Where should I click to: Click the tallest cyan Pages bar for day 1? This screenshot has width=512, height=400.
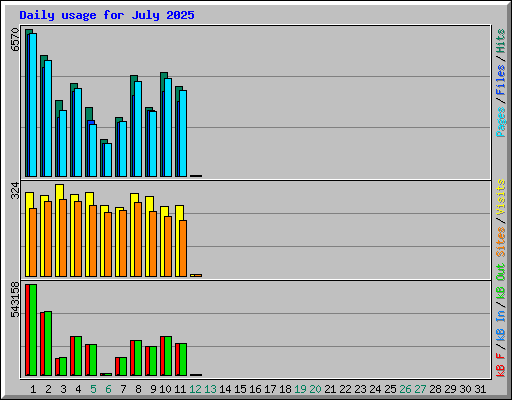(33, 105)
